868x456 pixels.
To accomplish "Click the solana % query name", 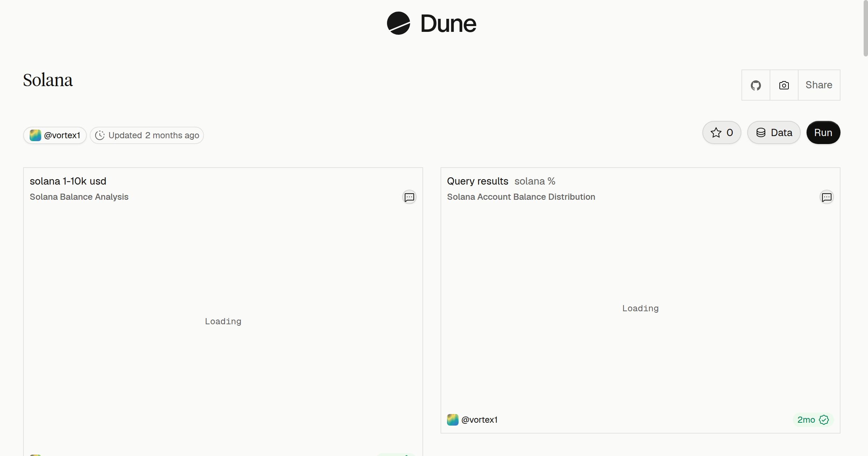I will (x=535, y=181).
